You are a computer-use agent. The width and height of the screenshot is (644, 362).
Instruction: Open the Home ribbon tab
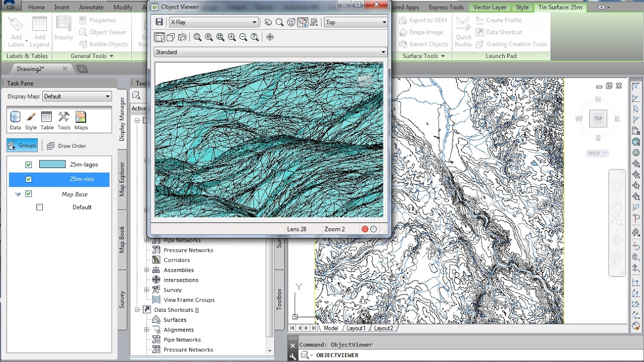pos(37,7)
